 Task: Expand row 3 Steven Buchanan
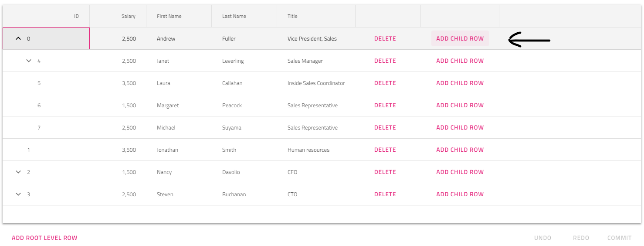(18, 195)
